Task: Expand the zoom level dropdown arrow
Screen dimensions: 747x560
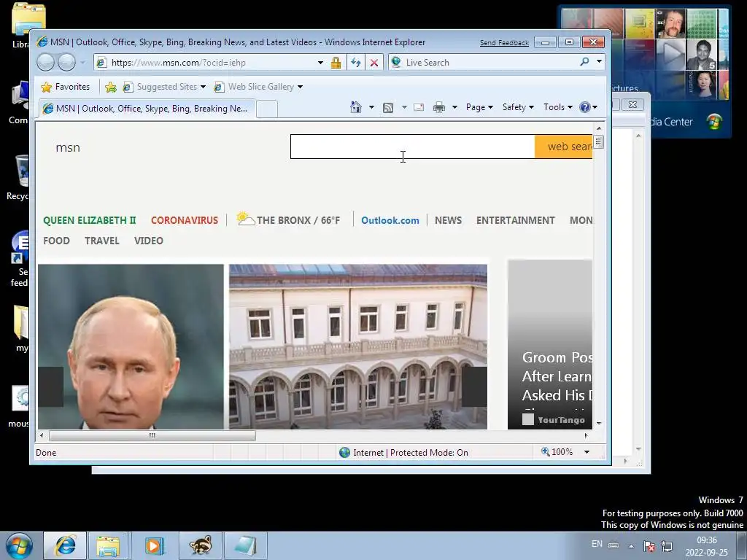Action: [x=587, y=452]
